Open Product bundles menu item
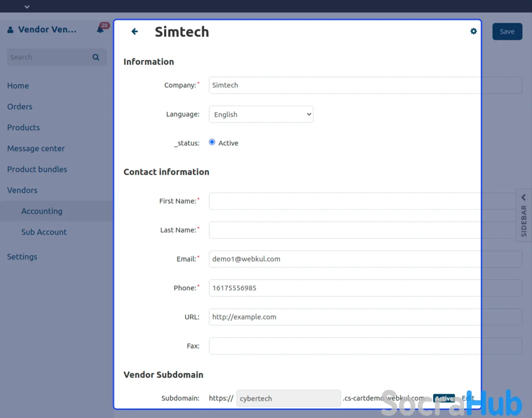The image size is (532, 418). point(38,169)
